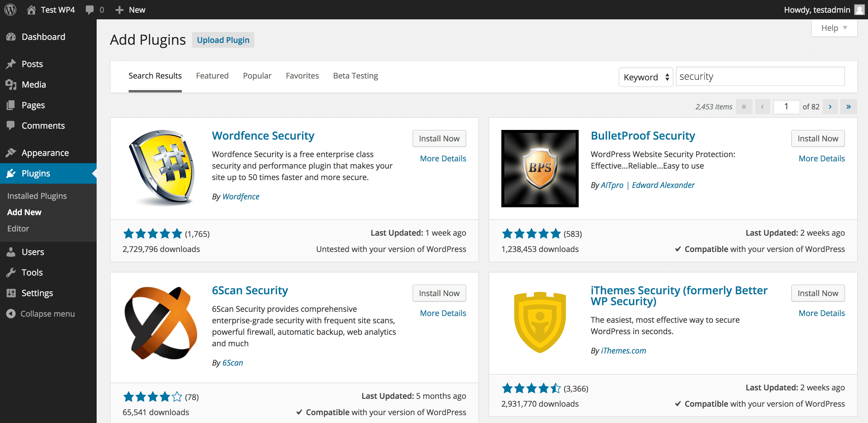Expand the Help panel dropdown
Viewport: 868px width, 423px height.
[834, 28]
